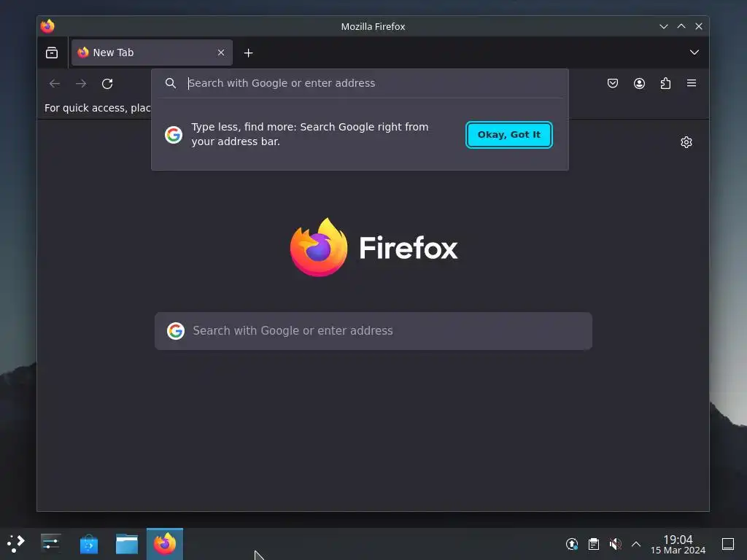
Task: Select Firefox task in the taskbar
Action: point(165,544)
